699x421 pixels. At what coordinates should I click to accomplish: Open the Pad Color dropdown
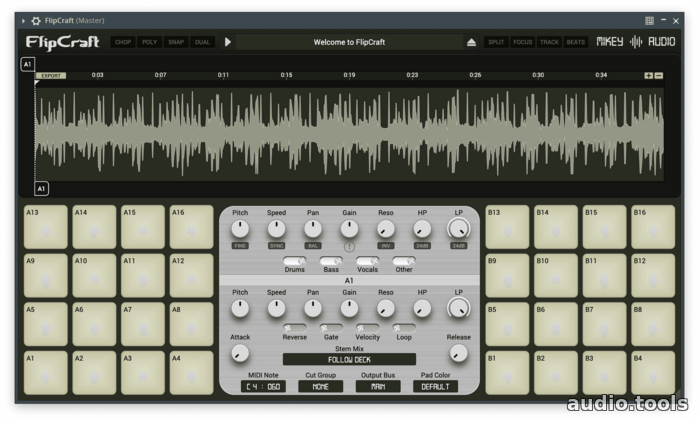[x=435, y=386]
